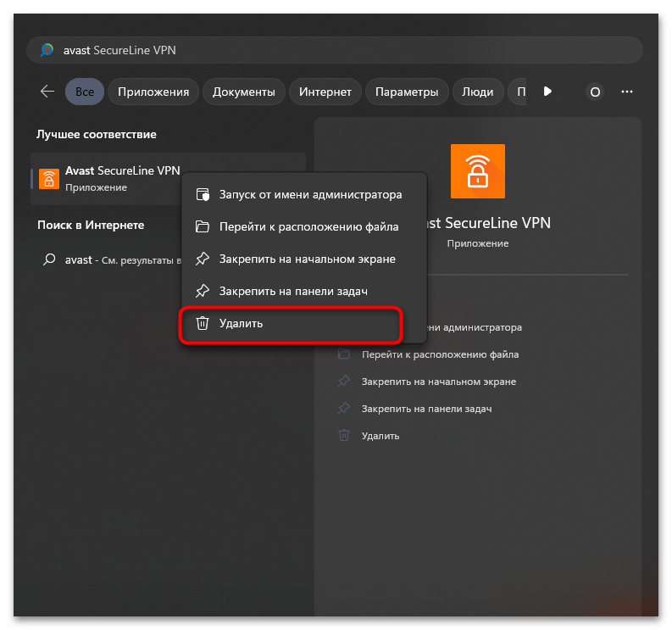
Task: Click the search field containing avast SecureLine VPN
Action: [x=334, y=50]
